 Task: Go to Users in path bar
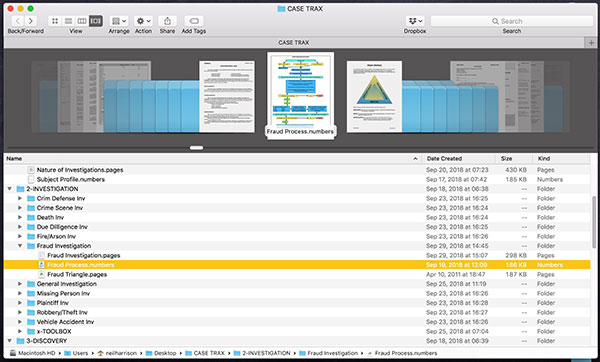(x=76, y=353)
